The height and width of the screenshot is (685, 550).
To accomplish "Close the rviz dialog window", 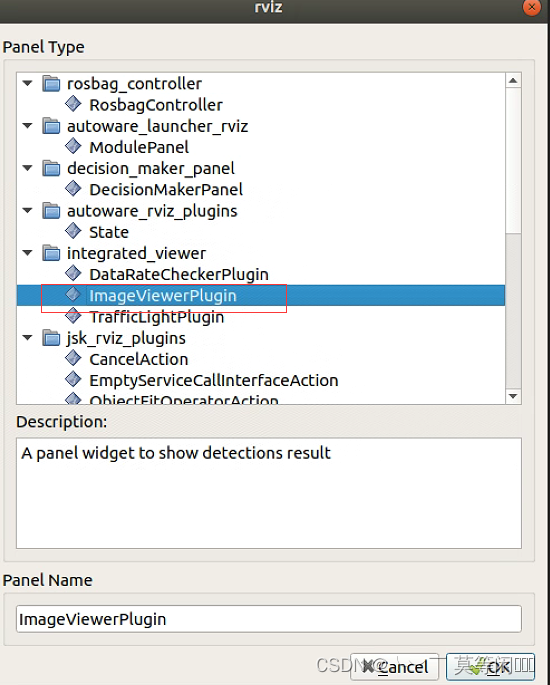I will click(x=531, y=7).
